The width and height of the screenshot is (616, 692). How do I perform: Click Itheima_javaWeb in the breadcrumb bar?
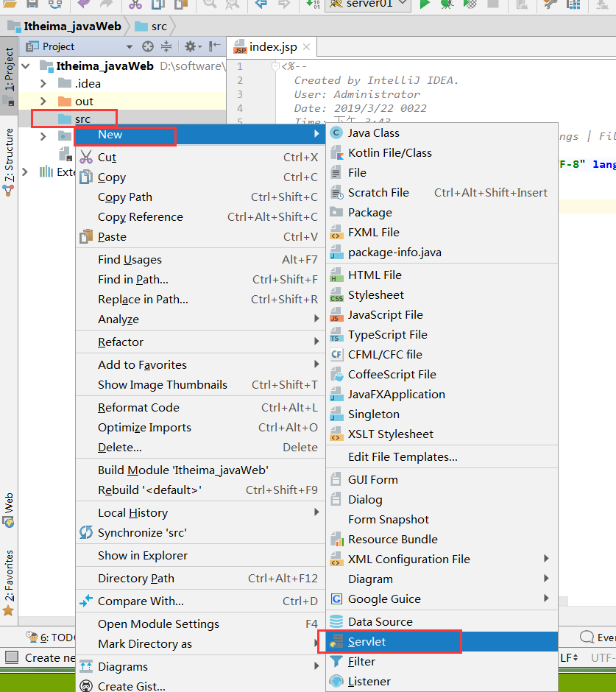65,27
